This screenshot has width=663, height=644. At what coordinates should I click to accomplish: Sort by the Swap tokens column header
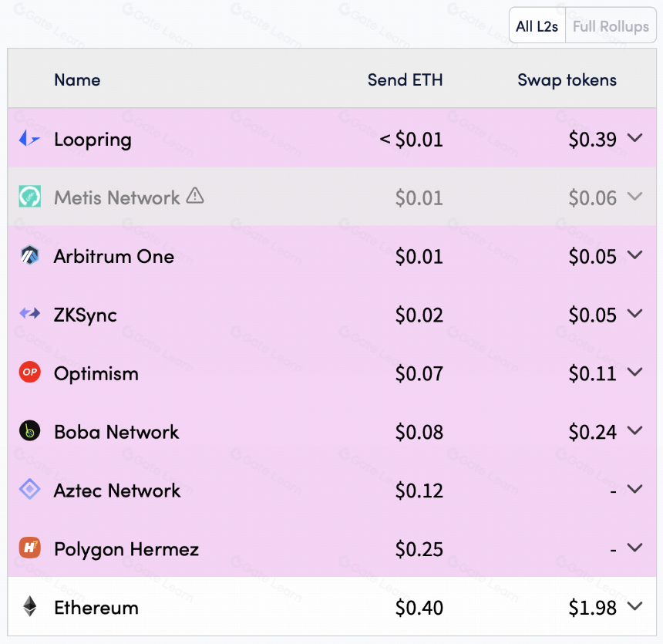click(567, 80)
